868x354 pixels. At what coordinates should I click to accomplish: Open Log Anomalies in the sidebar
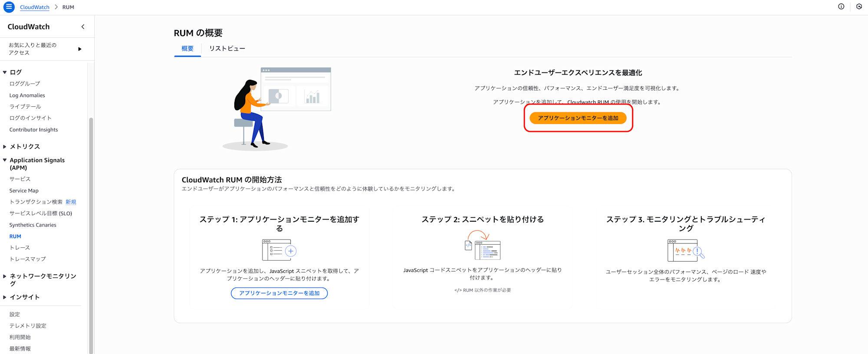tap(27, 95)
